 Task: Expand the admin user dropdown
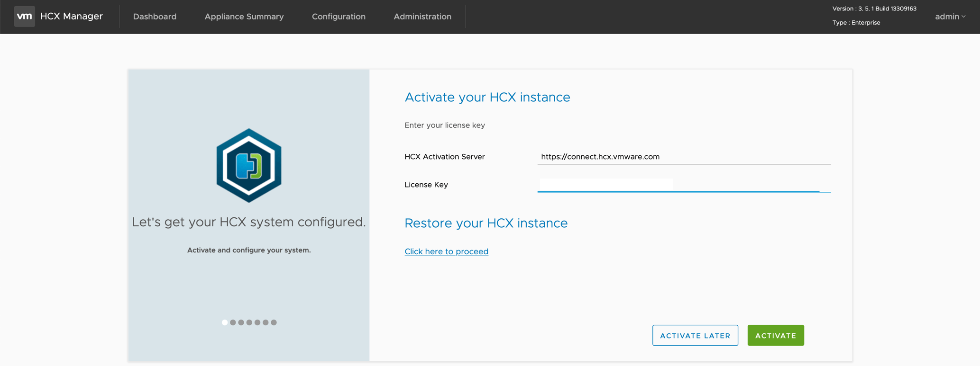click(950, 17)
